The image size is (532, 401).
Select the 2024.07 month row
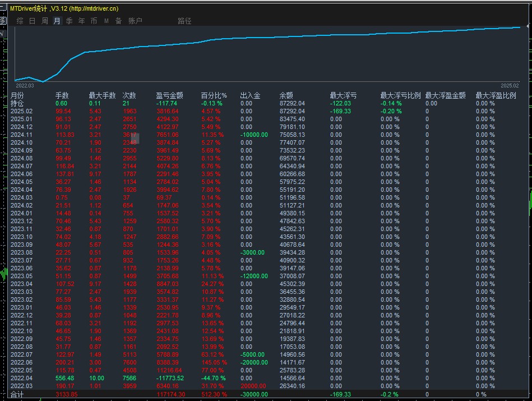[x=22, y=166]
